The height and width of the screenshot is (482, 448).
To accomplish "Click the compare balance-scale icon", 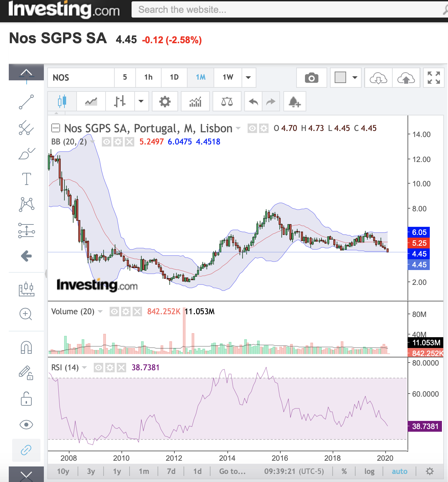I will click(227, 101).
